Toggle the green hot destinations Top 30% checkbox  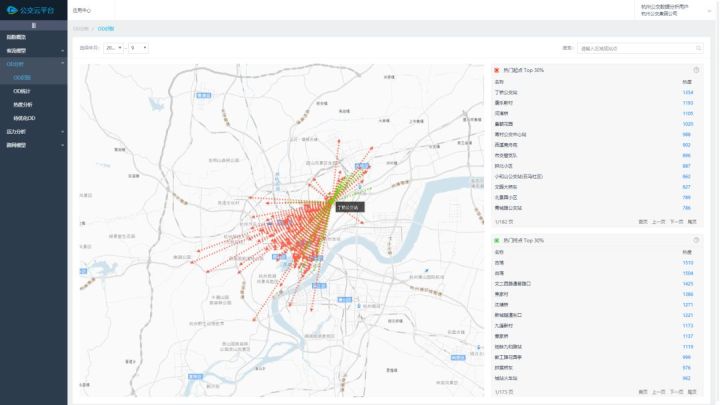[496, 240]
